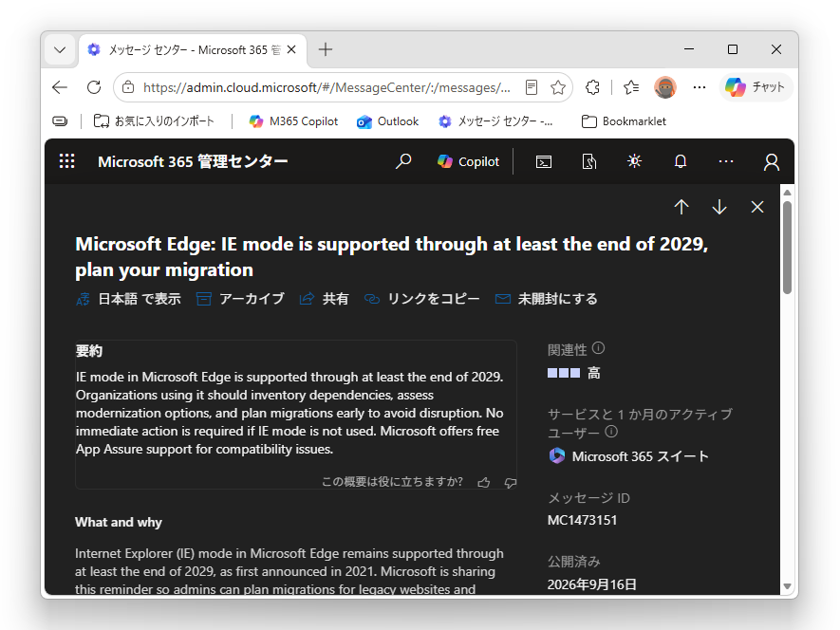
Task: Open Copilot in the admin center header
Action: click(468, 161)
